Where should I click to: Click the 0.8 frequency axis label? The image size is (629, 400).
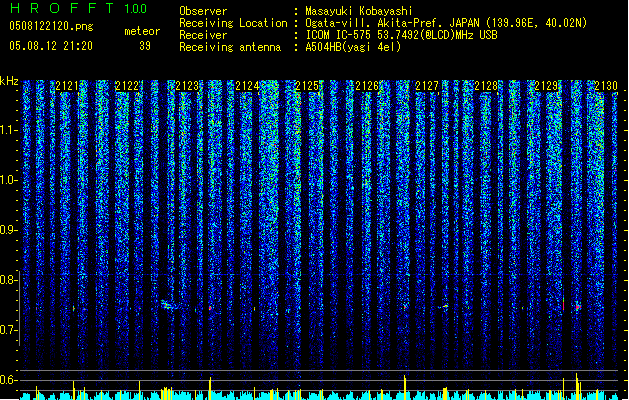point(9,280)
